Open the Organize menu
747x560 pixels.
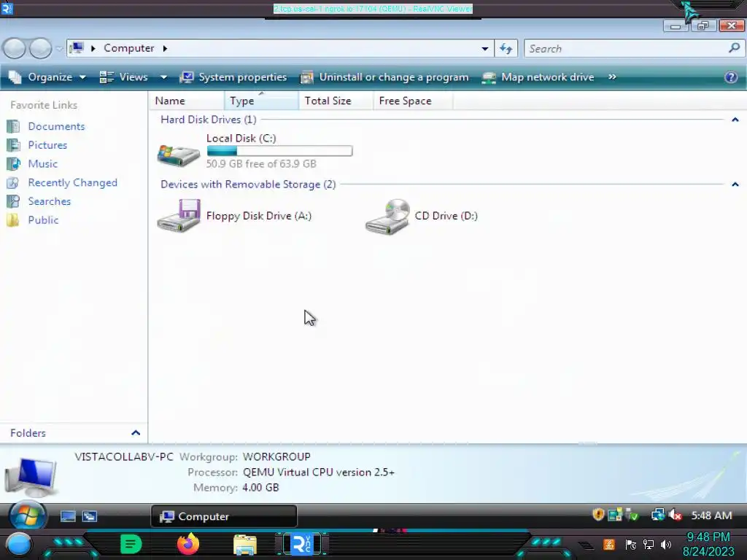click(47, 77)
